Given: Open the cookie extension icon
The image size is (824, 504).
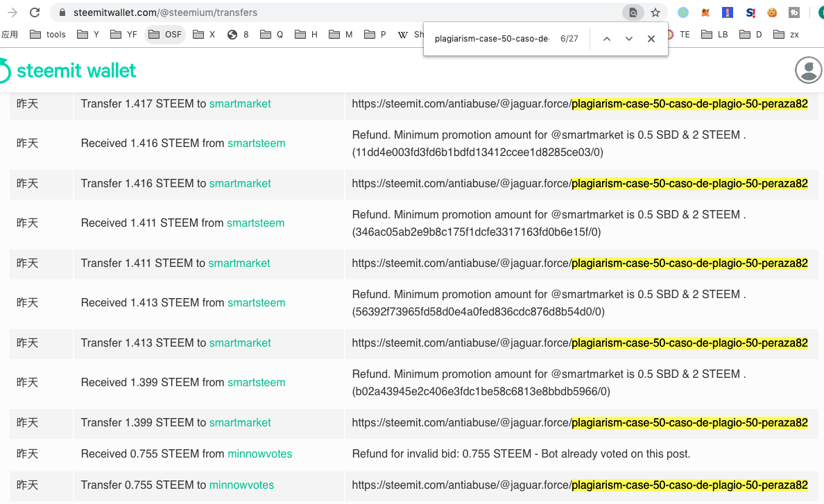Looking at the screenshot, I should (x=772, y=12).
